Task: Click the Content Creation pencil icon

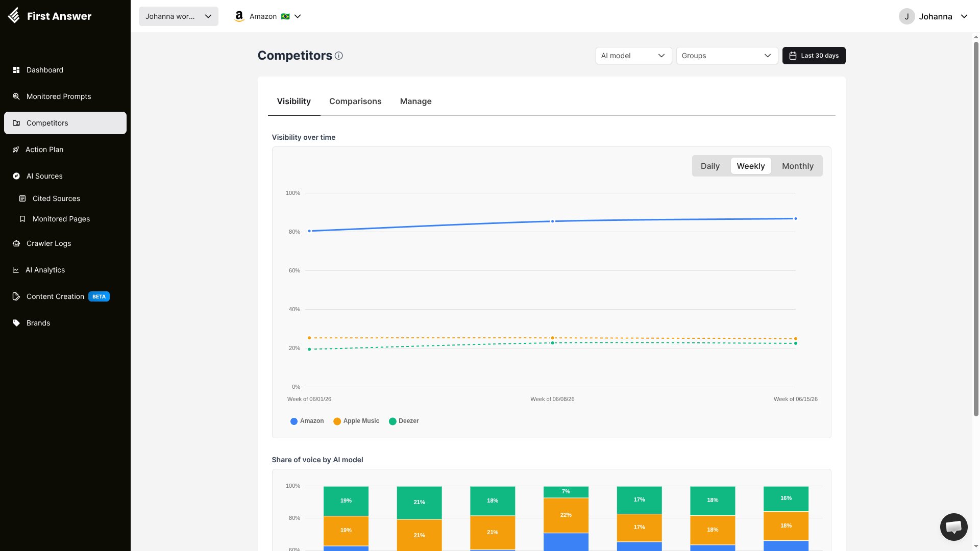Action: coord(16,296)
